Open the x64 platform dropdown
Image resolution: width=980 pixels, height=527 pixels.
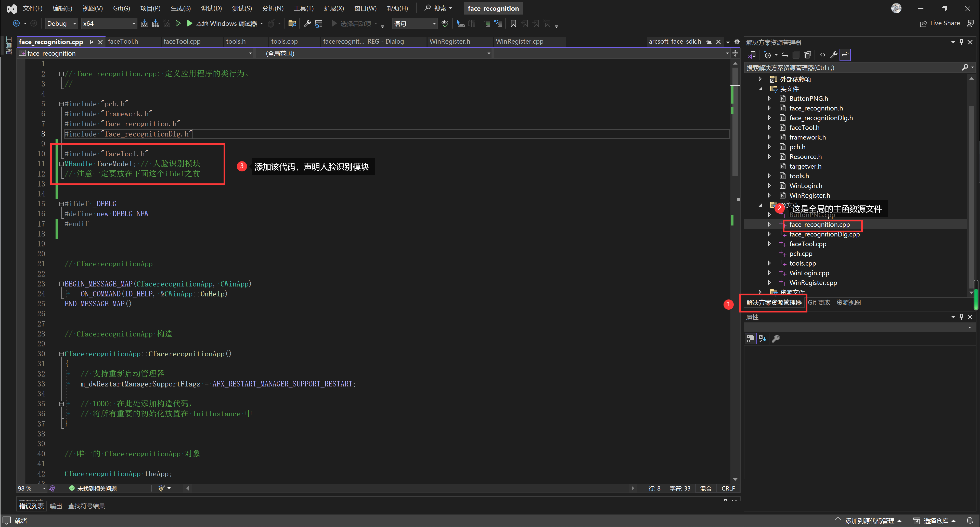(x=109, y=24)
